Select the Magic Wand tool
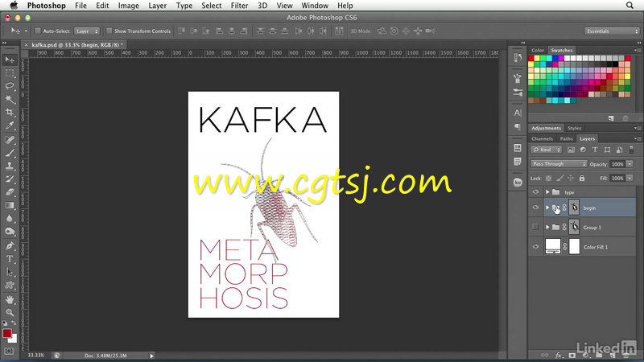Image resolution: width=644 pixels, height=362 pixels. pos(9,99)
